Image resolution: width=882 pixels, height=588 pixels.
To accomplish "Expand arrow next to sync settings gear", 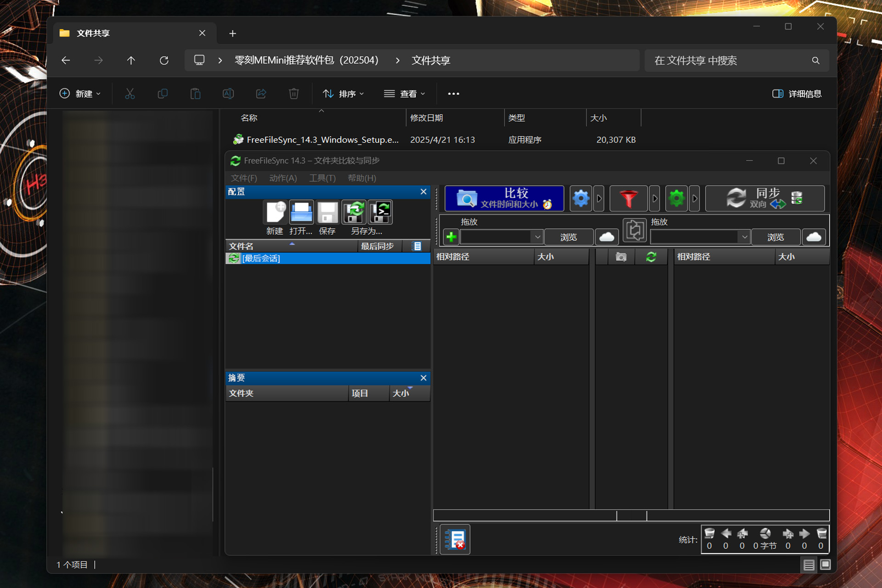I will point(695,198).
